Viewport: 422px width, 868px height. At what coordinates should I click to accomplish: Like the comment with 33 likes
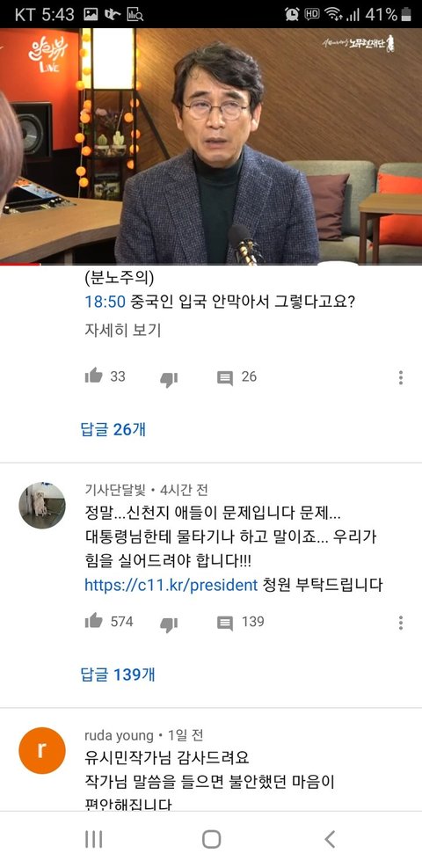coord(93,376)
